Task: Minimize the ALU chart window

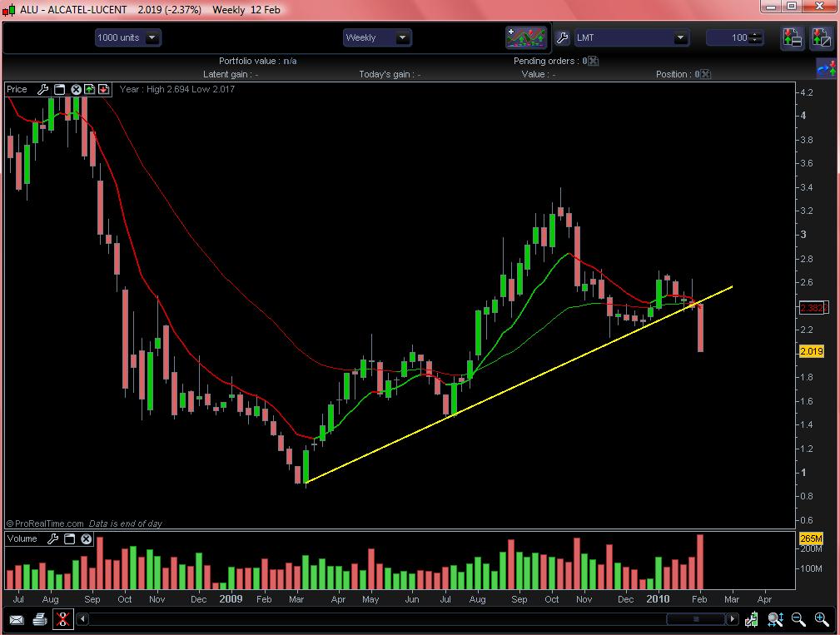Action: coord(771,7)
